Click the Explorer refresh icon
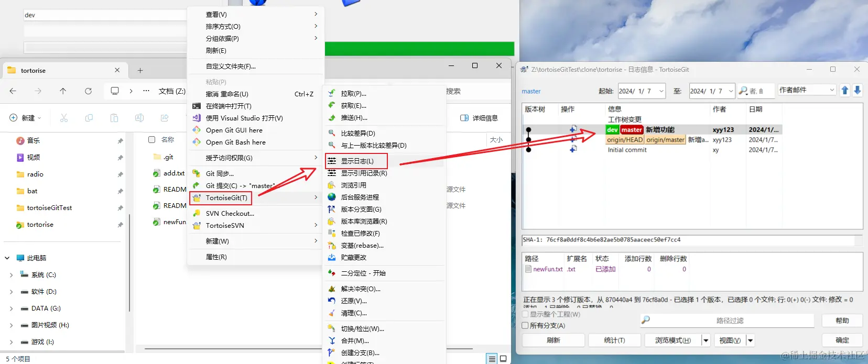The width and height of the screenshot is (868, 364). pyautogui.click(x=89, y=91)
